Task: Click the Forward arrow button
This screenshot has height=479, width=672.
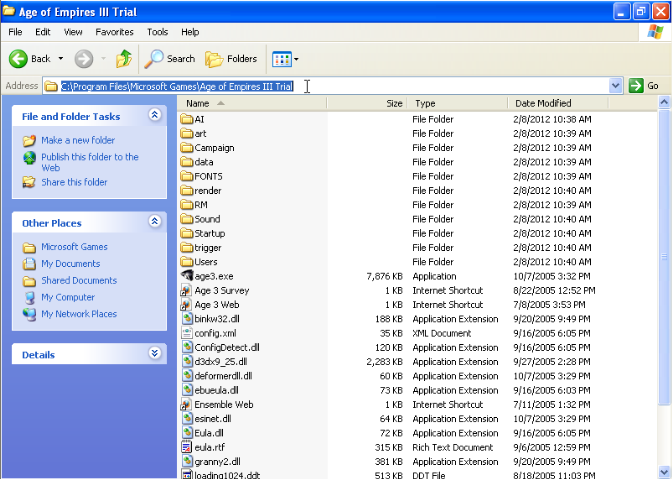Action: pos(84,59)
